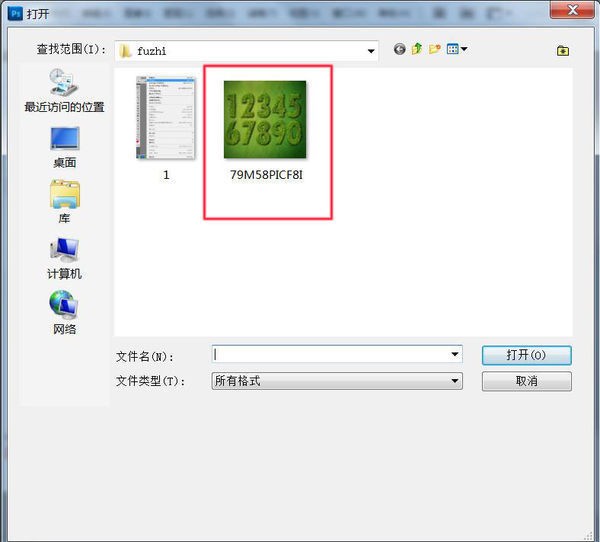Open Libraries (库) in sidebar

pyautogui.click(x=64, y=201)
